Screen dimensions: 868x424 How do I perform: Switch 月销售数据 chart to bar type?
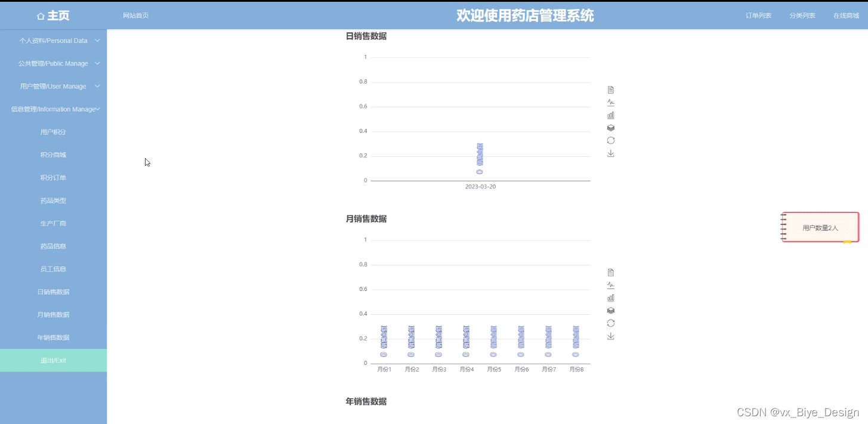point(611,298)
